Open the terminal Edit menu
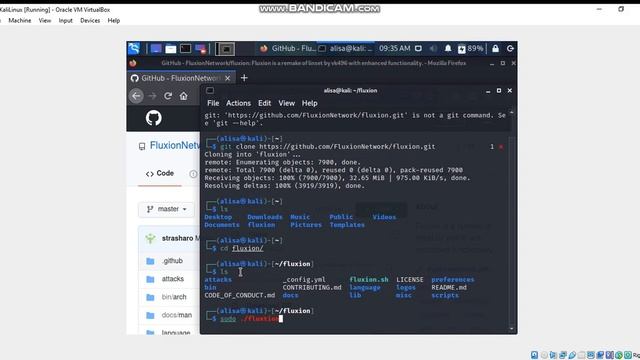The image size is (640, 360). (264, 103)
